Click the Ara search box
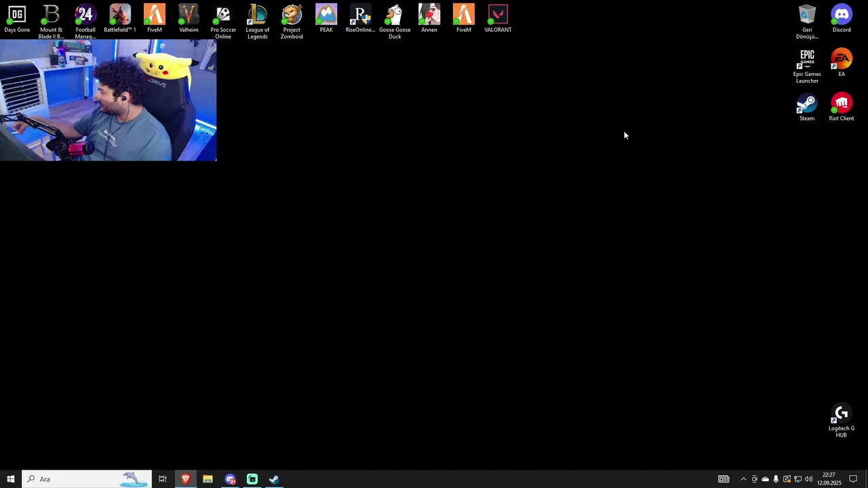The height and width of the screenshot is (488, 868). pos(87,479)
